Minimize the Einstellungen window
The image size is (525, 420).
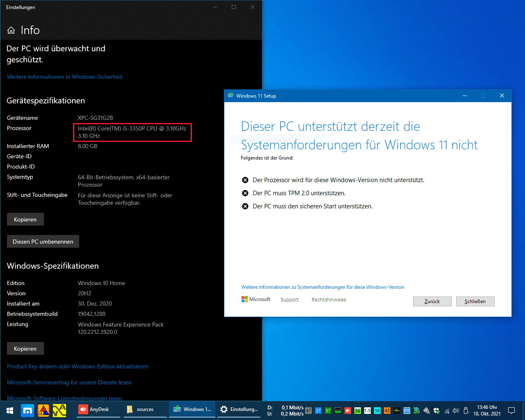[215, 7]
